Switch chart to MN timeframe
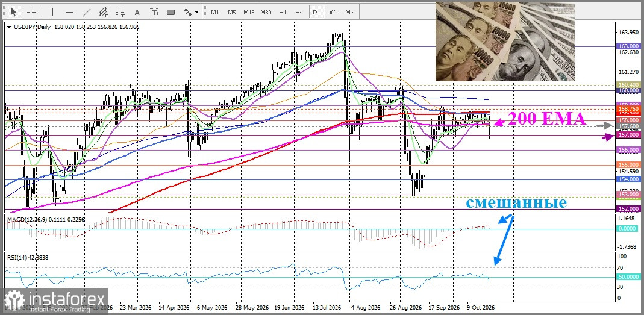 (x=350, y=12)
